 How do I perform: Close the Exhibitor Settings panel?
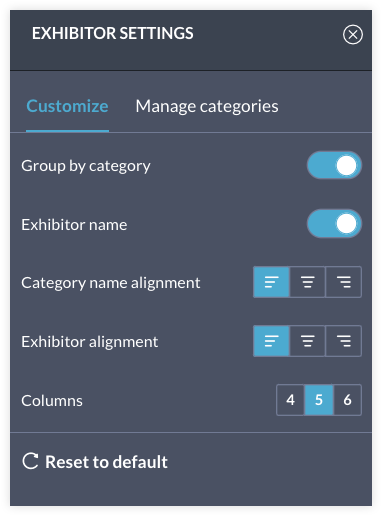353,34
